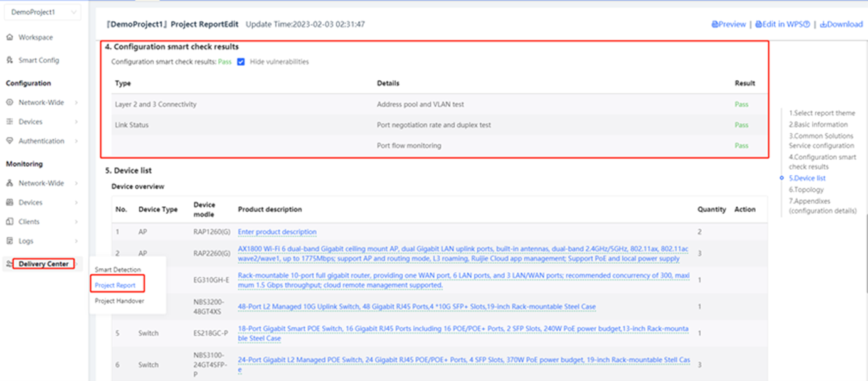This screenshot has height=381, width=868.
Task: Click the Delivery Center icon
Action: pyautogui.click(x=9, y=264)
